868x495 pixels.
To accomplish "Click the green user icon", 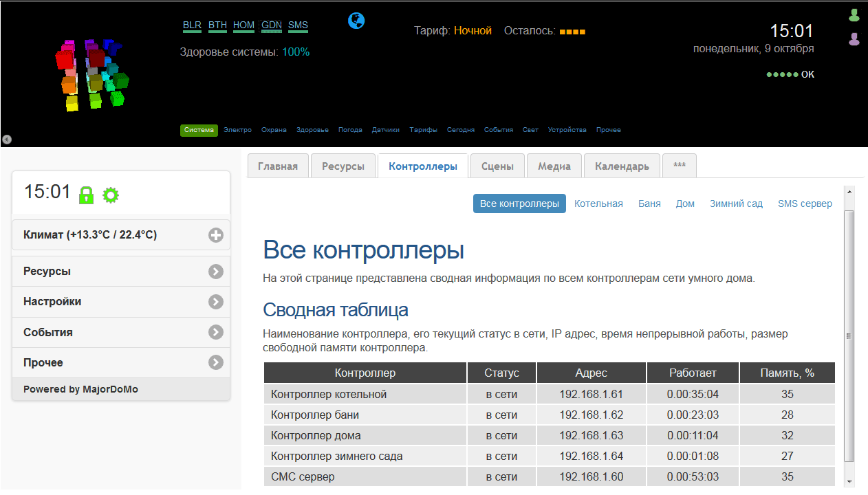I will click(854, 15).
